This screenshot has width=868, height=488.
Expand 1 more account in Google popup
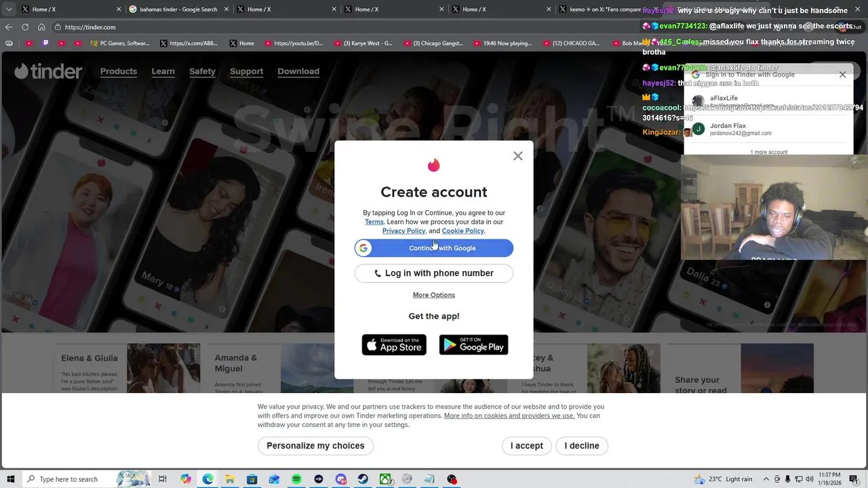click(768, 152)
